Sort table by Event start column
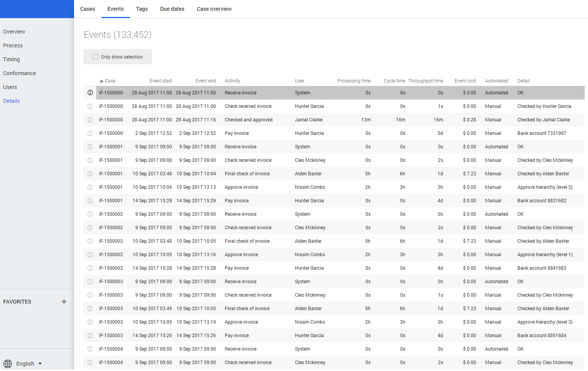The height and width of the screenshot is (371, 588). pyautogui.click(x=160, y=81)
